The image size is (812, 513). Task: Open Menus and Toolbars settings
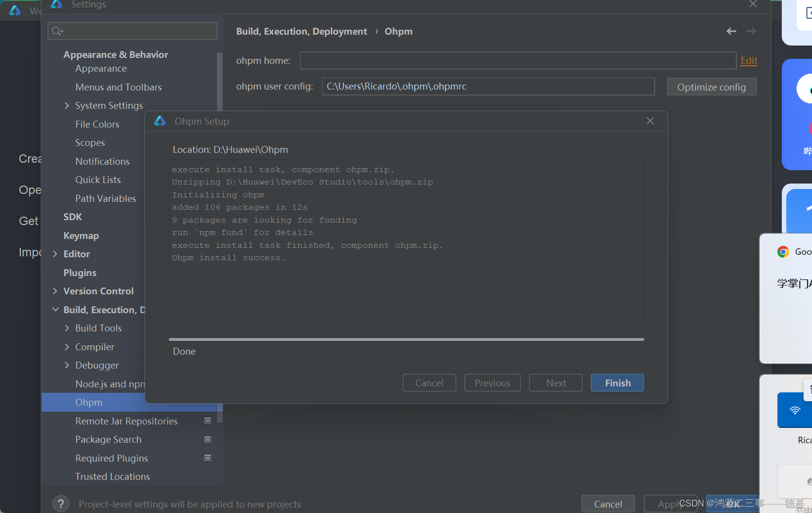click(118, 87)
